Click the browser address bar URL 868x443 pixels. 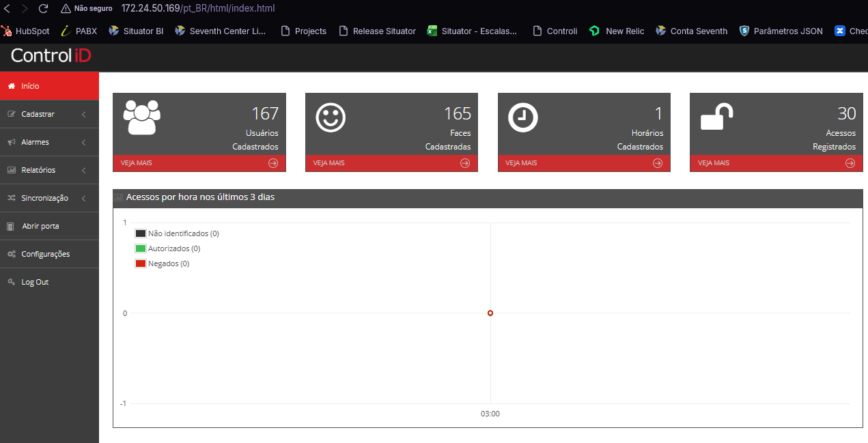(198, 9)
